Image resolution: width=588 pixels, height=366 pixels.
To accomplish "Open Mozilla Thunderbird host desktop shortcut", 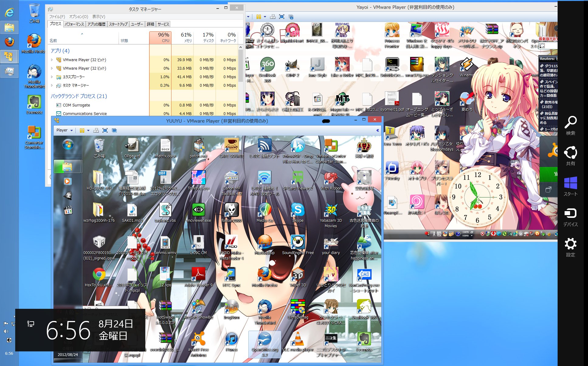I will click(x=34, y=76).
